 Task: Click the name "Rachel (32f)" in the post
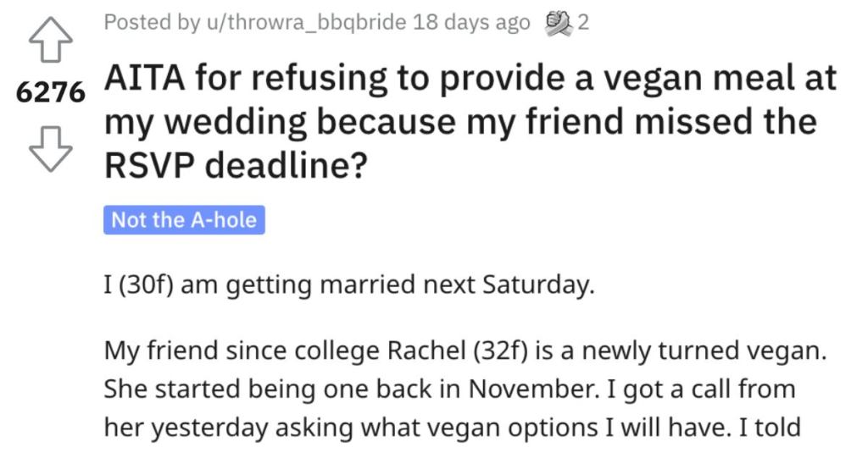[x=457, y=351]
